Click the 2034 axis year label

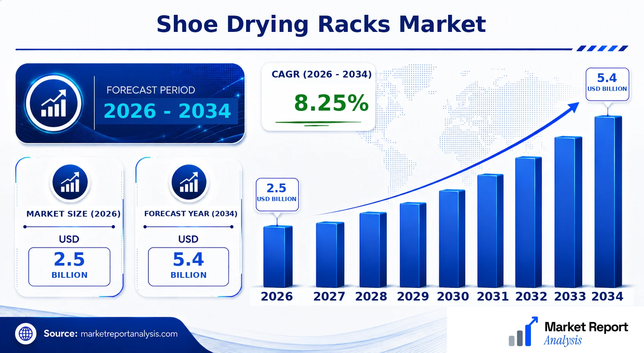click(x=607, y=296)
